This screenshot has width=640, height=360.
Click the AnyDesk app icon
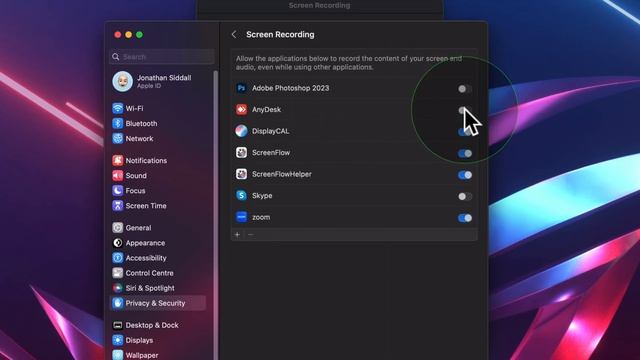coord(241,109)
